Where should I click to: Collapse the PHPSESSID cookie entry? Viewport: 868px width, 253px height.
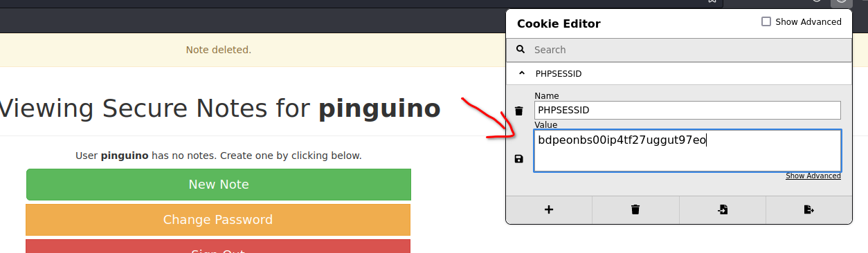coord(521,73)
